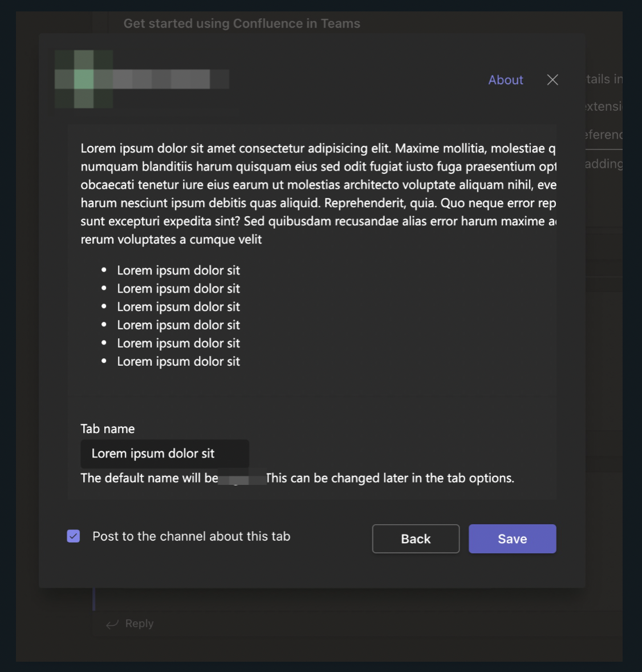
Task: Click the Reply field at the bottom
Action: (342, 624)
